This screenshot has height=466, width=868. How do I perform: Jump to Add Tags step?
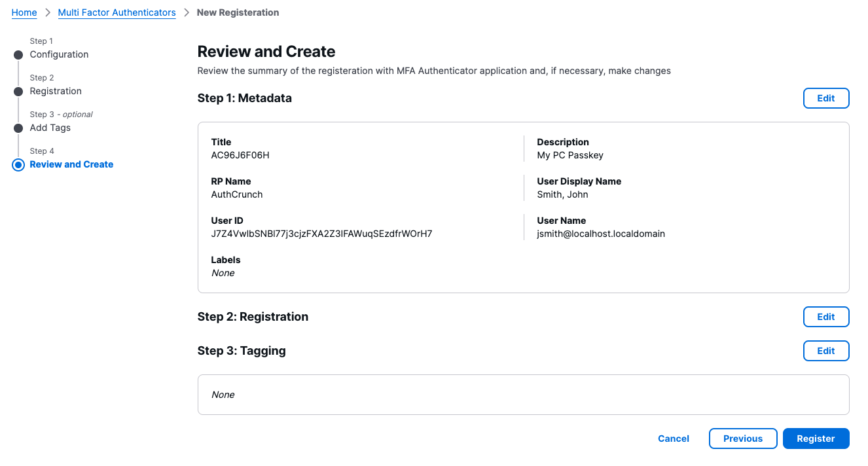[x=50, y=128]
